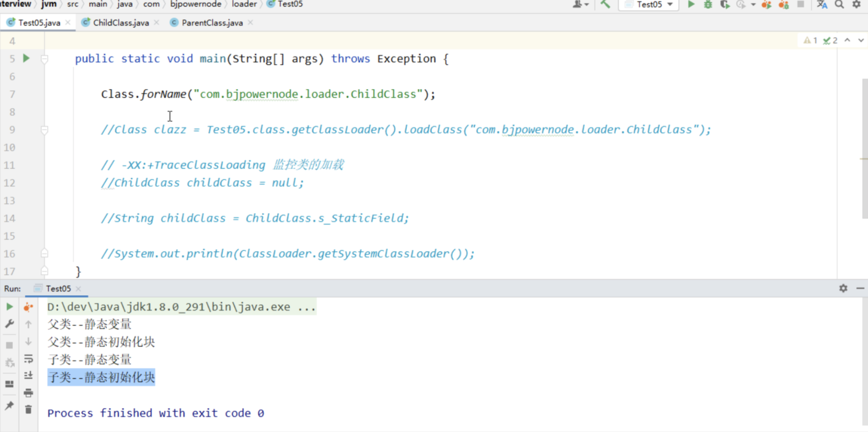This screenshot has height=432, width=868.
Task: Start debugging with the green bug icon
Action: (708, 4)
